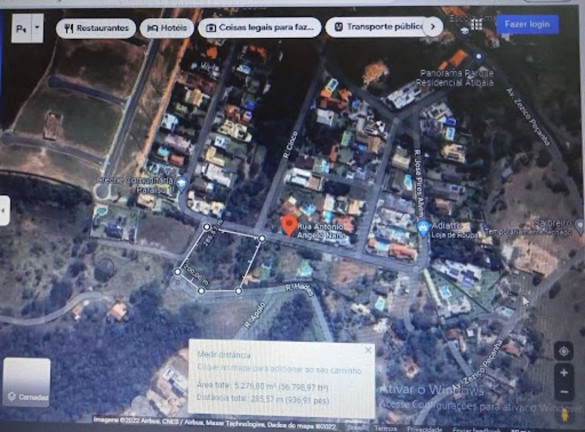
Task: Click the Área total value in the measurement box
Action: [x=281, y=386]
